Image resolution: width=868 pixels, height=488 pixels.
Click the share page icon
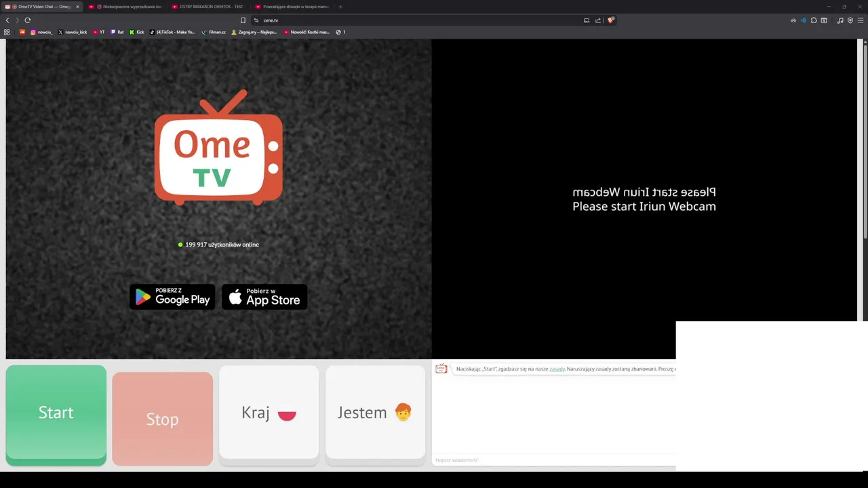[x=598, y=20]
